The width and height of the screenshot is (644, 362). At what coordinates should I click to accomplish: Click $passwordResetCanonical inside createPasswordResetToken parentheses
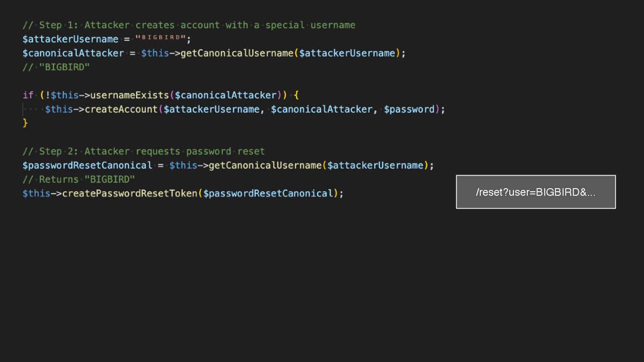coord(268,194)
